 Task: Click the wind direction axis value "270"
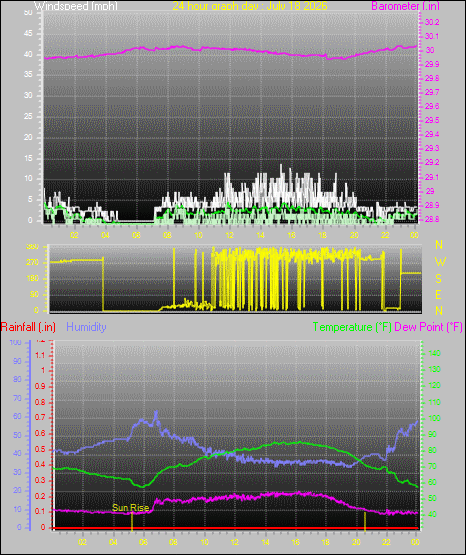click(x=32, y=263)
